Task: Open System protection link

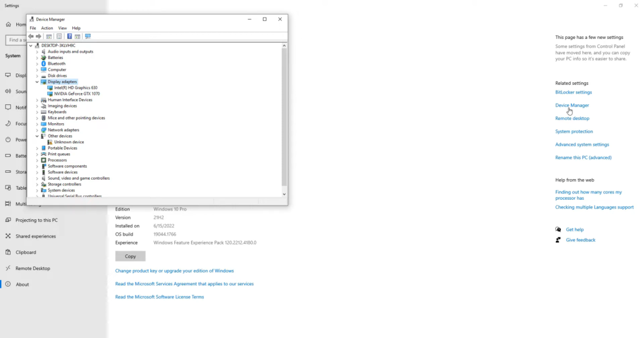Action: coord(574,132)
